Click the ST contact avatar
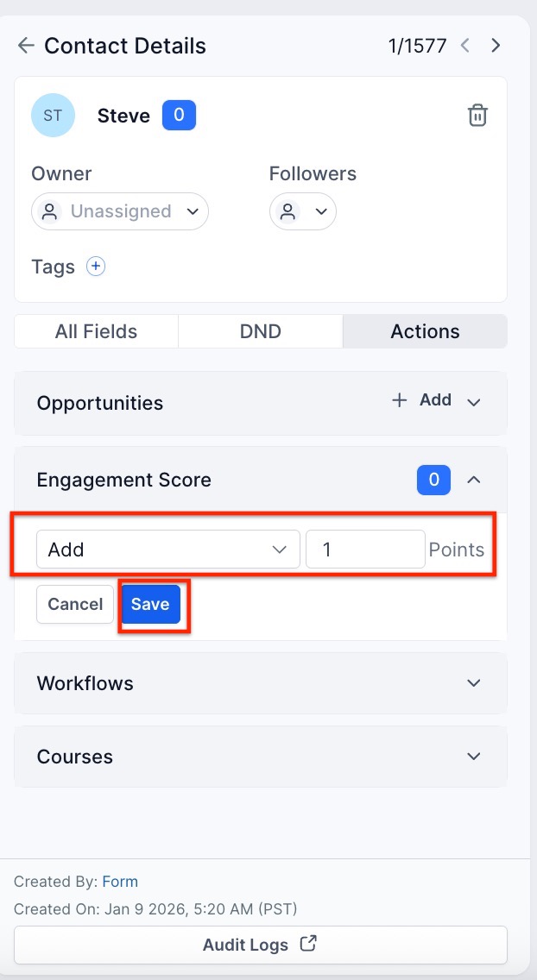Screen dimensions: 537x980 (53, 116)
